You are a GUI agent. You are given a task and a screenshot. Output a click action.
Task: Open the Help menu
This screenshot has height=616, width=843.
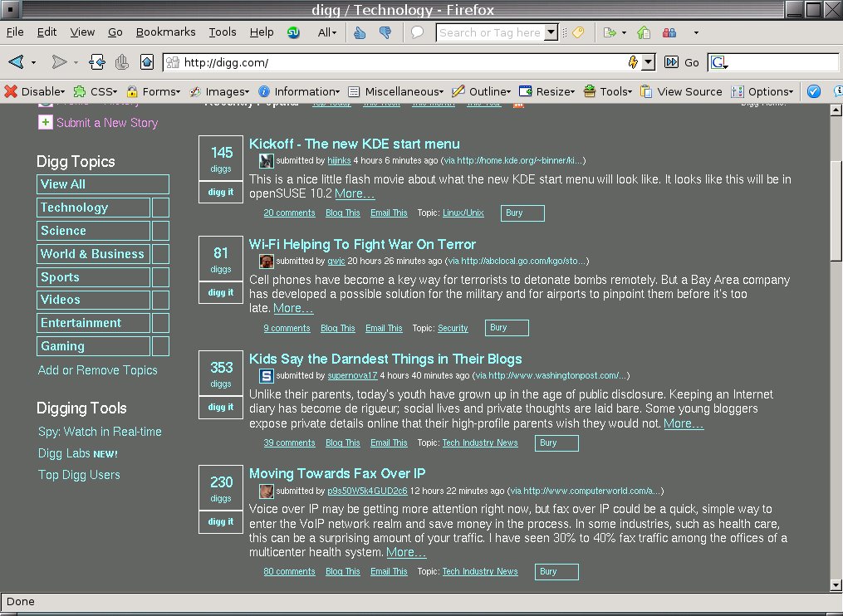(262, 32)
